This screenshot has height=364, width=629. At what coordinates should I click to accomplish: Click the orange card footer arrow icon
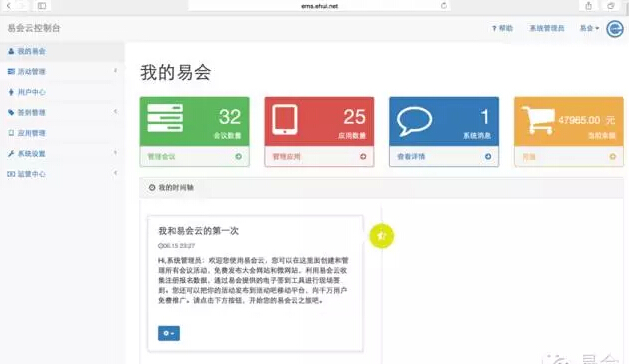click(613, 157)
